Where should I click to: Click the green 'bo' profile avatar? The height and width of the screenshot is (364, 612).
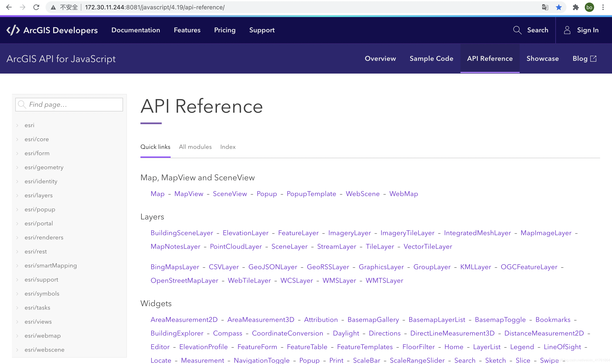tap(589, 7)
